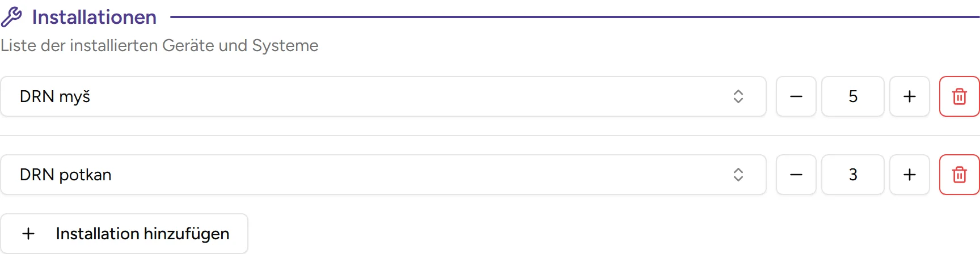Screen dimensions: 980x254
Task: Click the subtitle about installierten Geräte und Systeme
Action: coord(159,45)
